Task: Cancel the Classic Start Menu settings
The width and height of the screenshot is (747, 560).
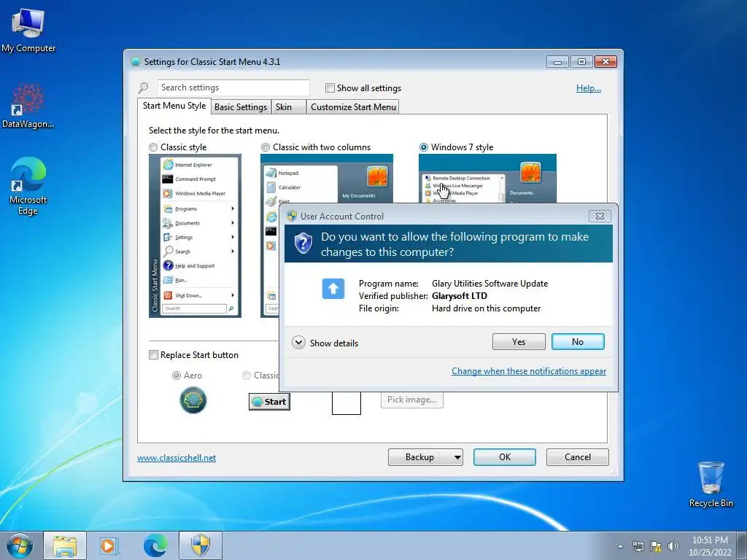Action: (578, 457)
